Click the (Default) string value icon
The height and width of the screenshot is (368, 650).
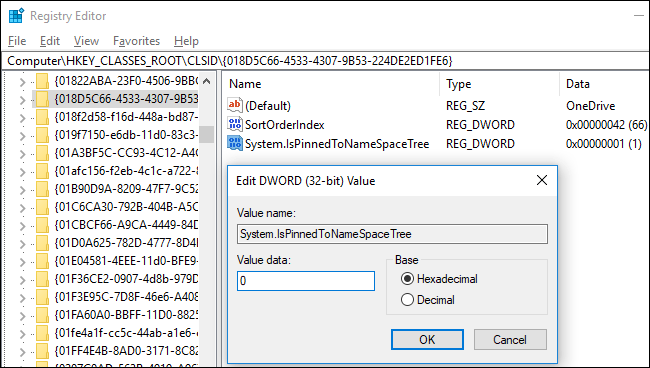point(235,105)
